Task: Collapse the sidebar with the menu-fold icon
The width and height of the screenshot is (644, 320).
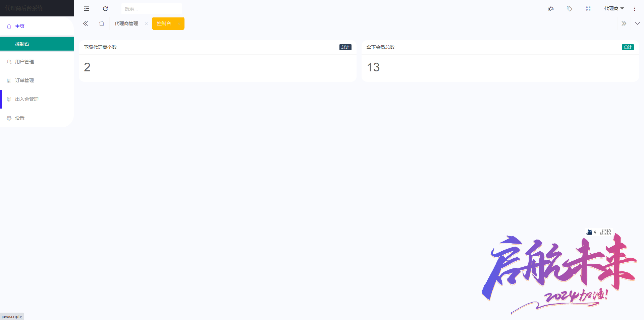Action: 87,9
